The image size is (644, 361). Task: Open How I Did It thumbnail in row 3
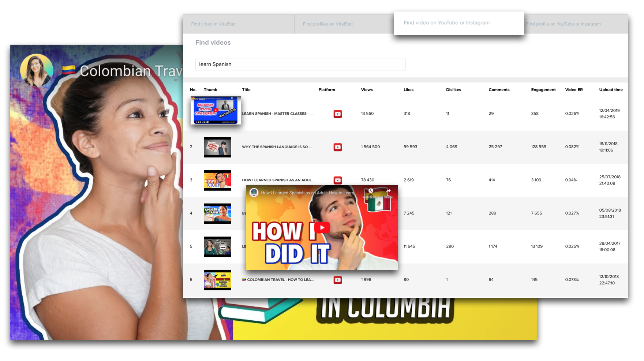coord(217,180)
